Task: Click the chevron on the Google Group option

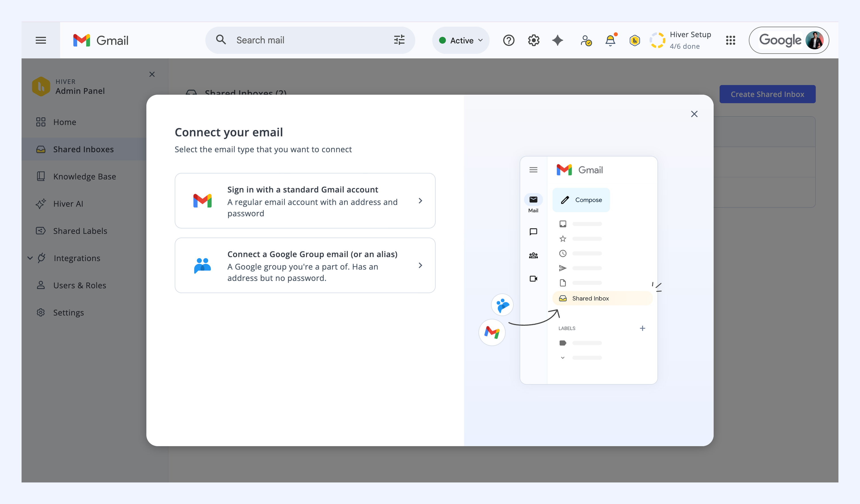Action: [420, 265]
